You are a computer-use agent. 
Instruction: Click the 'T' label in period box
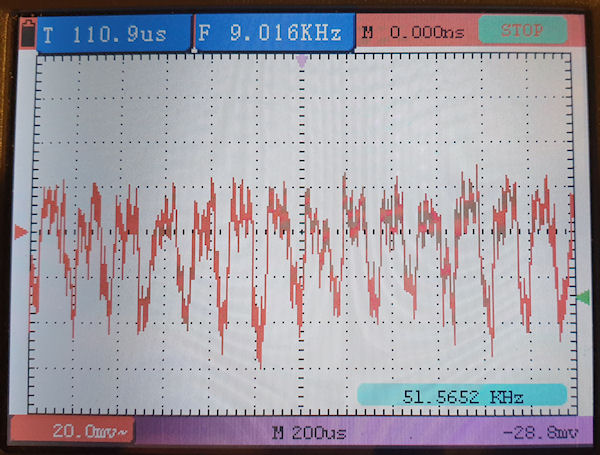48,33
